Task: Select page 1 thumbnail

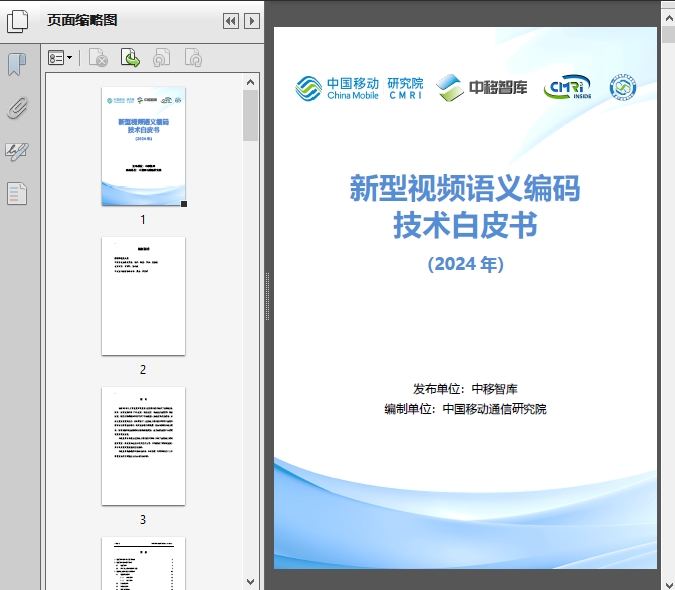Action: tap(143, 146)
